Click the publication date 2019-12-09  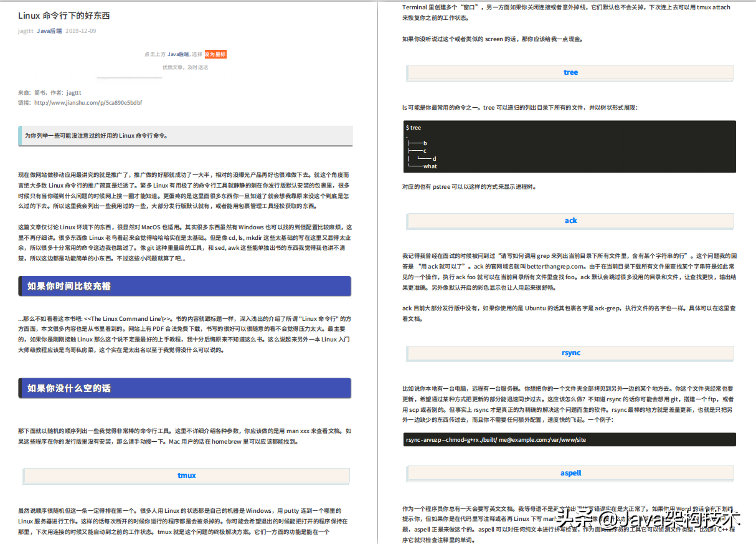(81, 31)
